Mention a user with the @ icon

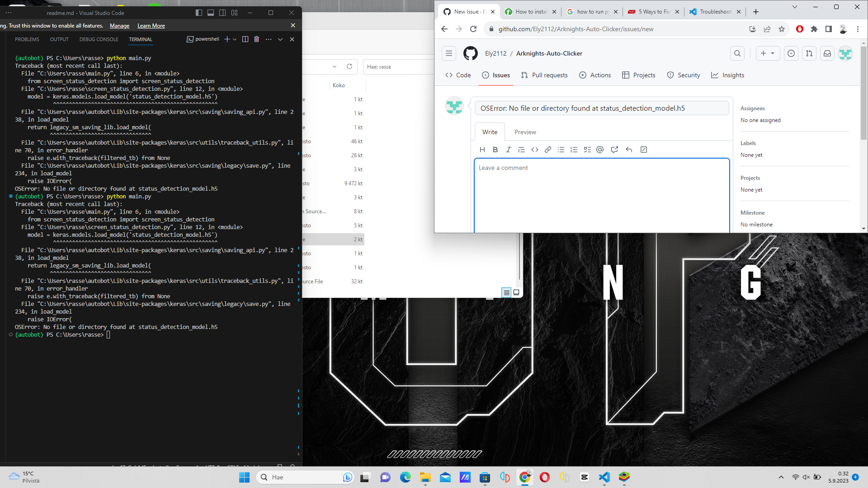pyautogui.click(x=600, y=150)
